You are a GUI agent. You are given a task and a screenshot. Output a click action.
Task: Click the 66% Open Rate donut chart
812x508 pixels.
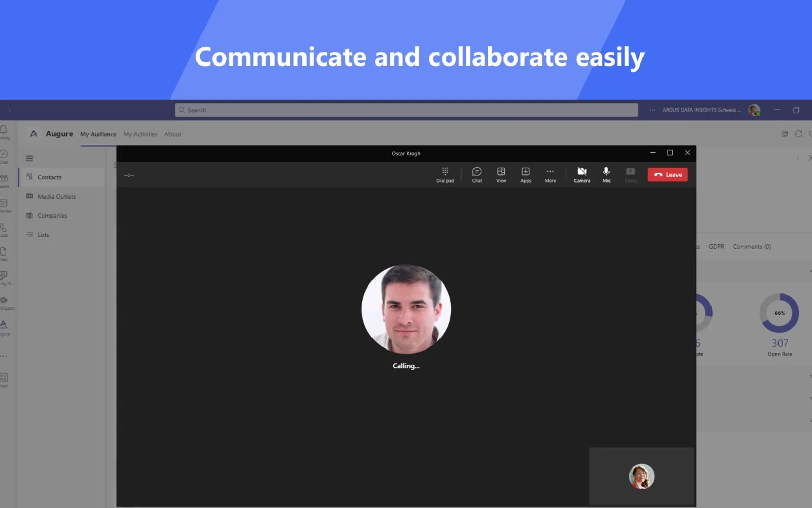[x=780, y=313]
